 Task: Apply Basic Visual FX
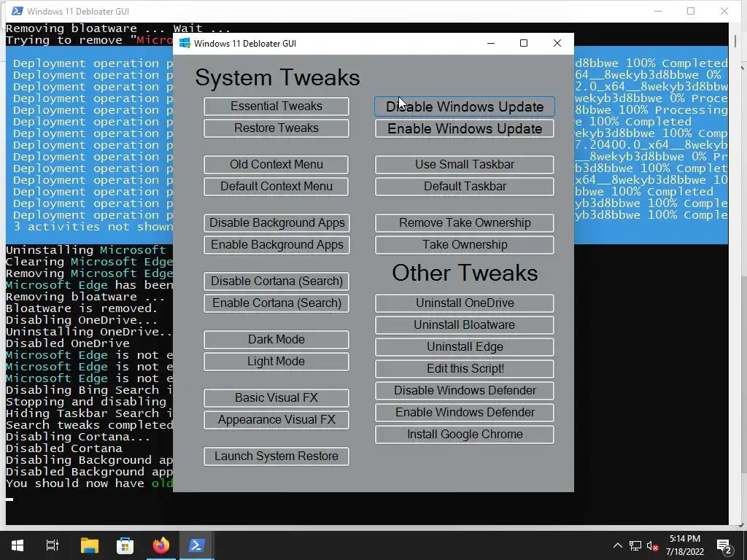pyautogui.click(x=276, y=397)
